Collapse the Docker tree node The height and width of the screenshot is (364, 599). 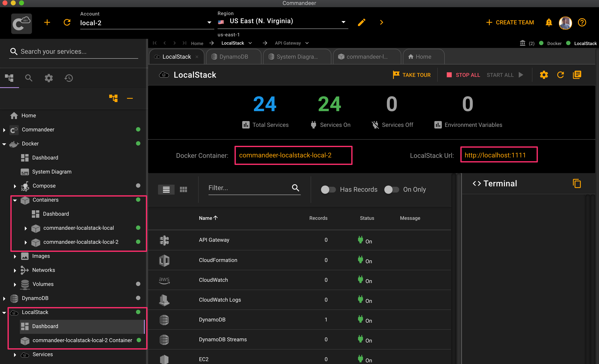(x=4, y=144)
